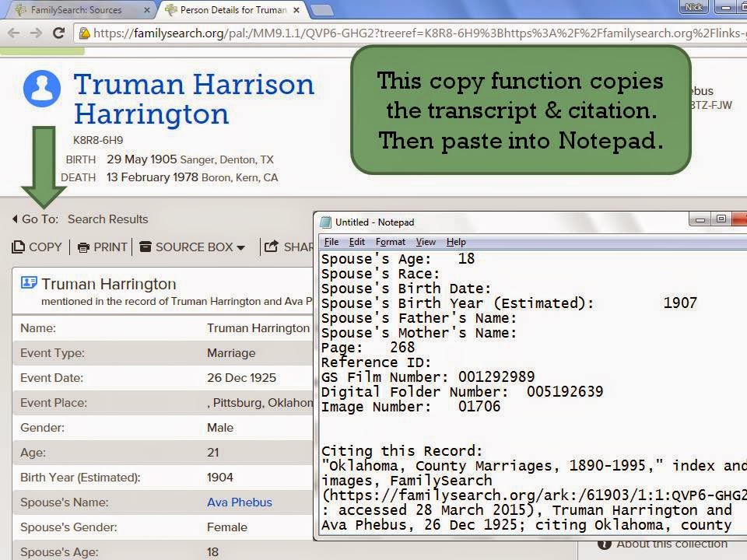Screen dimensions: 747x560
Task: Click the Truman Harrison Harrington name heading
Action: [x=194, y=99]
